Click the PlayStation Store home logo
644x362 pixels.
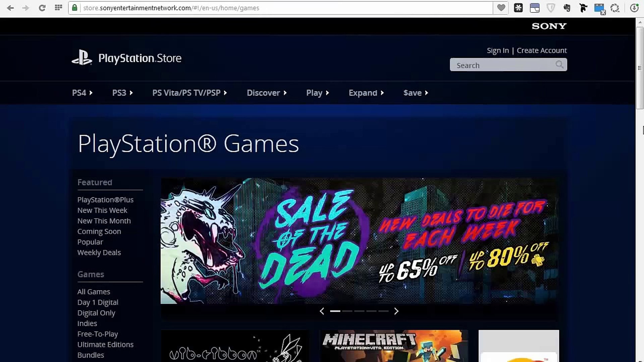(126, 58)
